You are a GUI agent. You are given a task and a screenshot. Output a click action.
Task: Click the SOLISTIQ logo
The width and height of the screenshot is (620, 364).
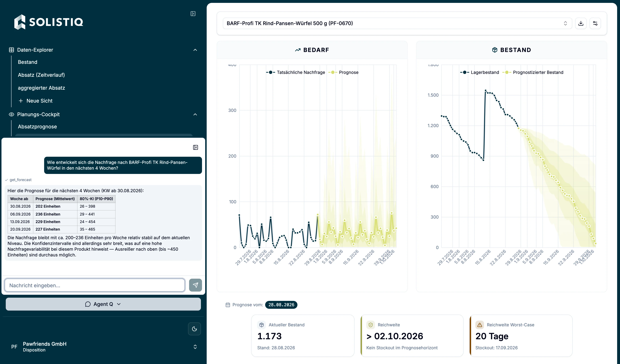point(49,22)
